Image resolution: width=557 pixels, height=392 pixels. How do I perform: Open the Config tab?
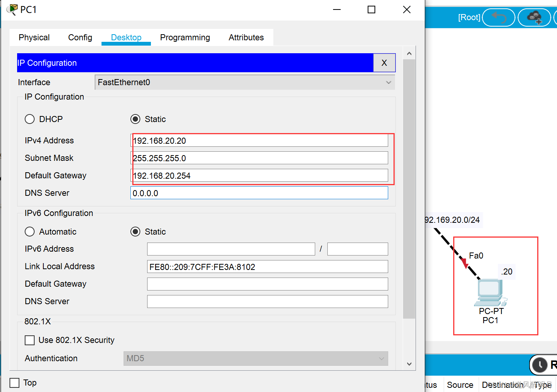[x=80, y=38]
